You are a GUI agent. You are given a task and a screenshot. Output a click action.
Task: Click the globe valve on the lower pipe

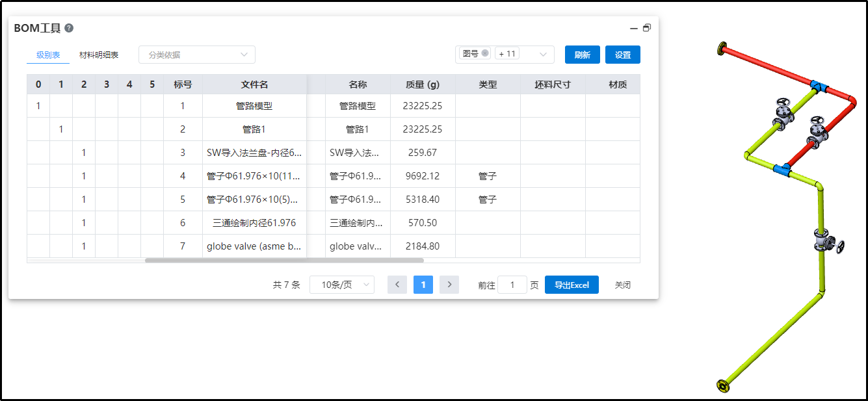pos(824,241)
